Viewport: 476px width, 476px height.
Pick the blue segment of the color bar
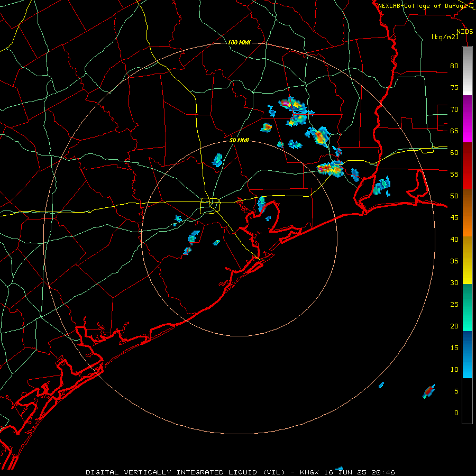[x=467, y=354]
